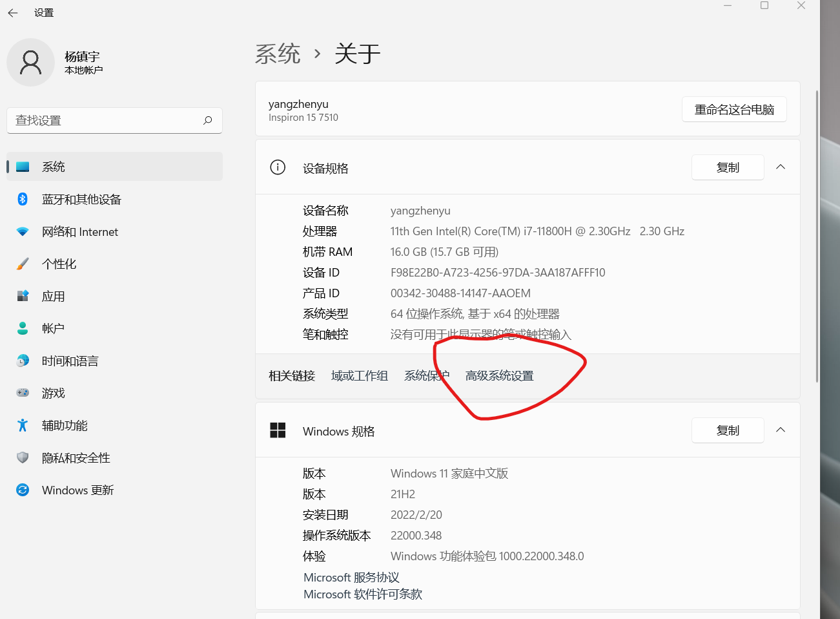Click the 隐私和安全性 shield icon

pos(23,457)
